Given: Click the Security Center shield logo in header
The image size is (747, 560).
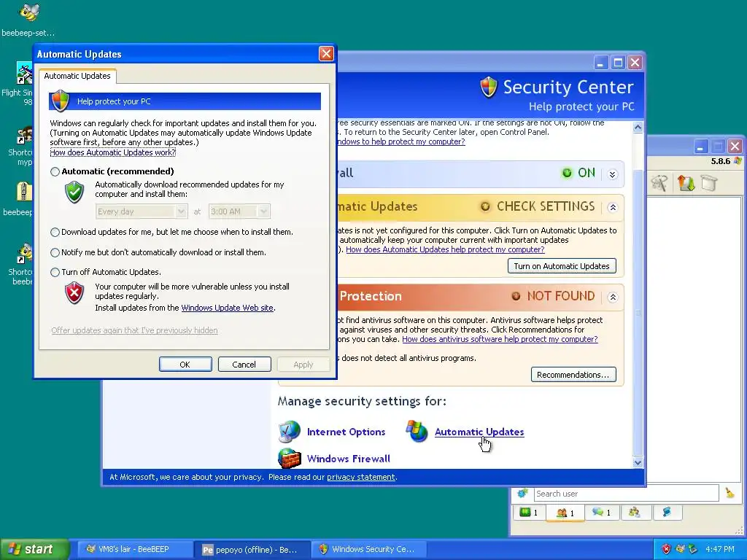Looking at the screenshot, I should pyautogui.click(x=488, y=87).
